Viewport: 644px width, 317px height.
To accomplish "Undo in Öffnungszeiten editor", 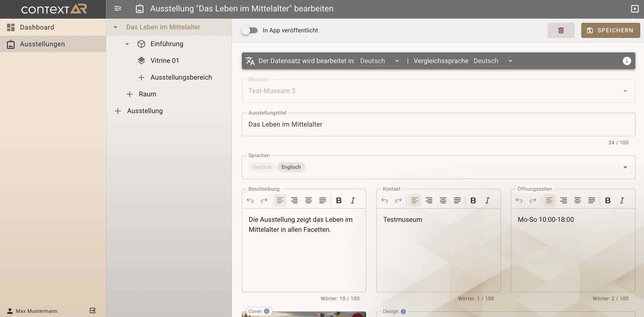I will coord(519,200).
